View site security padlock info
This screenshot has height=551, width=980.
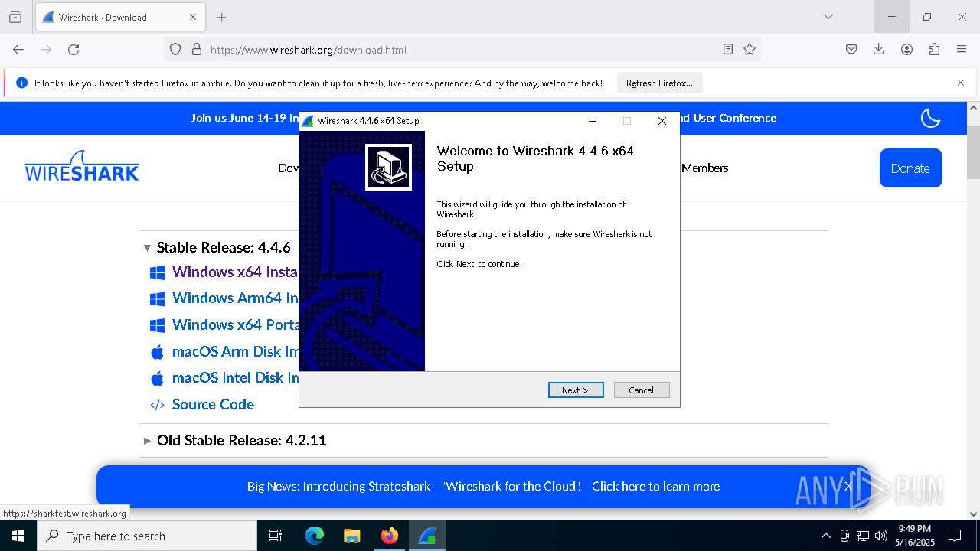(x=197, y=49)
